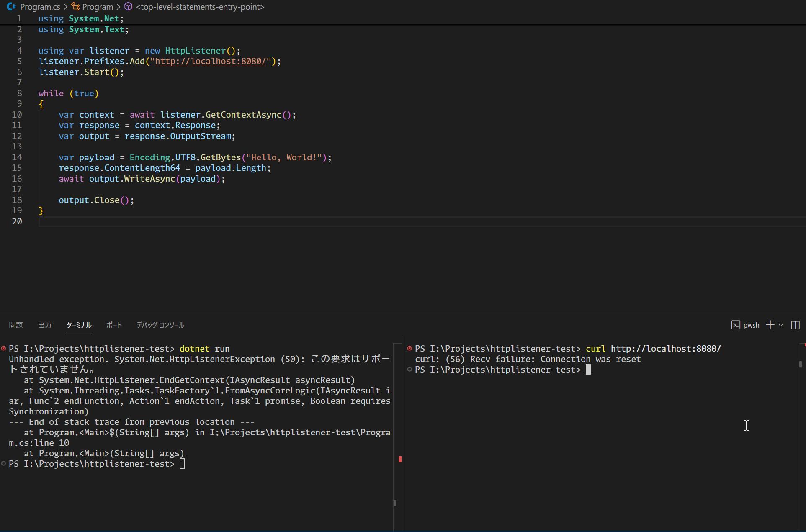Expand top-level-statements-entry-point breadcrumb
Screen dimensions: 806x532
(200, 7)
